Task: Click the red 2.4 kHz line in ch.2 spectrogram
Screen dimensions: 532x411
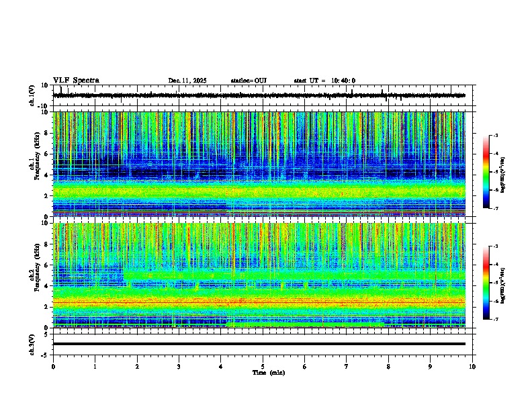Action: [259, 302]
